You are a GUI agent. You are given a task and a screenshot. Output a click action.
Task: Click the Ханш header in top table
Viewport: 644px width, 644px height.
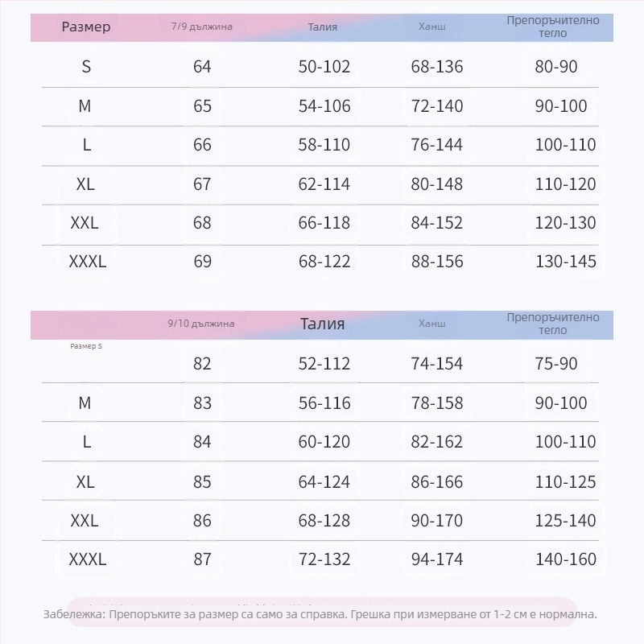point(431,27)
